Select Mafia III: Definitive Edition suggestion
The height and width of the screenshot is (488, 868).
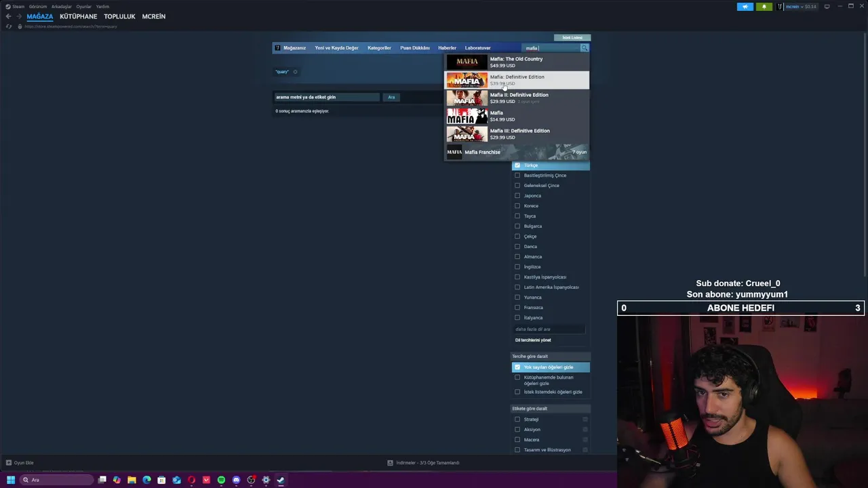click(x=517, y=134)
